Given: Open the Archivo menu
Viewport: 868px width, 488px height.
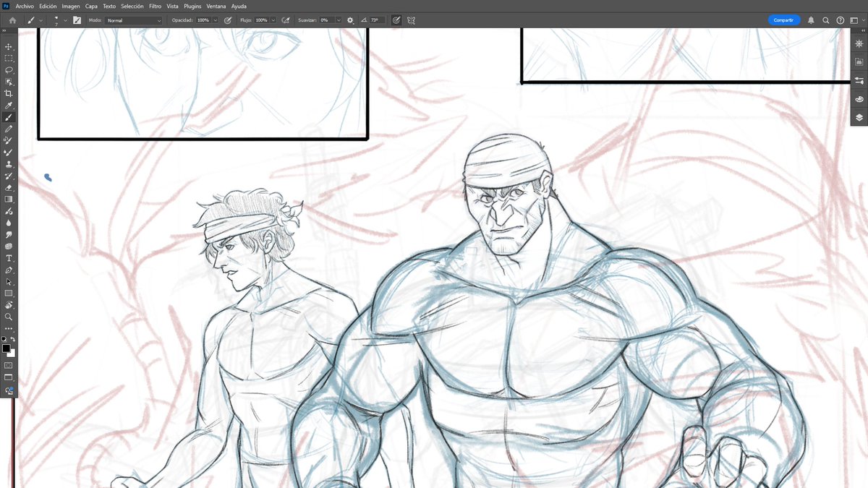Looking at the screenshot, I should click(x=25, y=6).
